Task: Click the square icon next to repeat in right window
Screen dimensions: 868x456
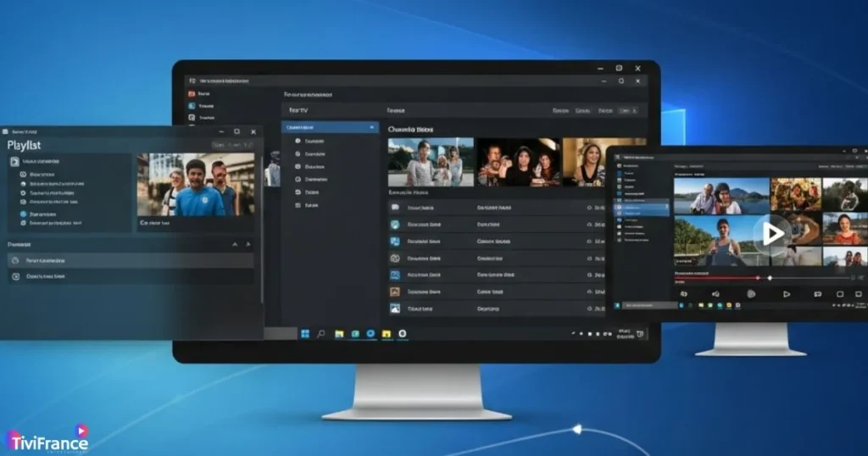Action: (x=840, y=294)
